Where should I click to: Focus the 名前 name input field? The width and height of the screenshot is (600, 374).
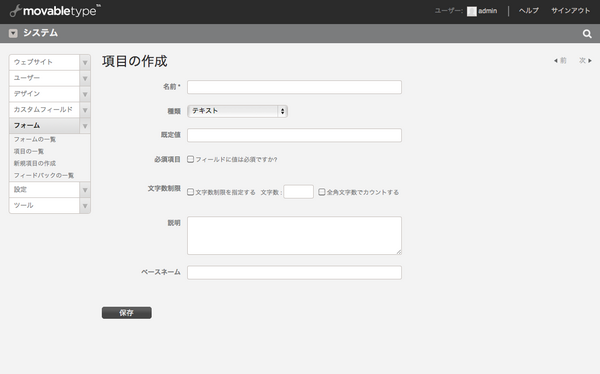coord(294,87)
